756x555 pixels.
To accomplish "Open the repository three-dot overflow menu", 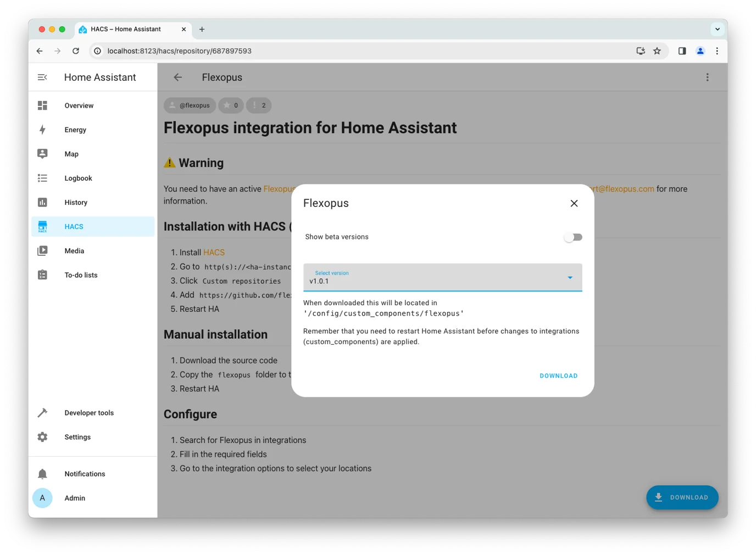I will pyautogui.click(x=707, y=77).
